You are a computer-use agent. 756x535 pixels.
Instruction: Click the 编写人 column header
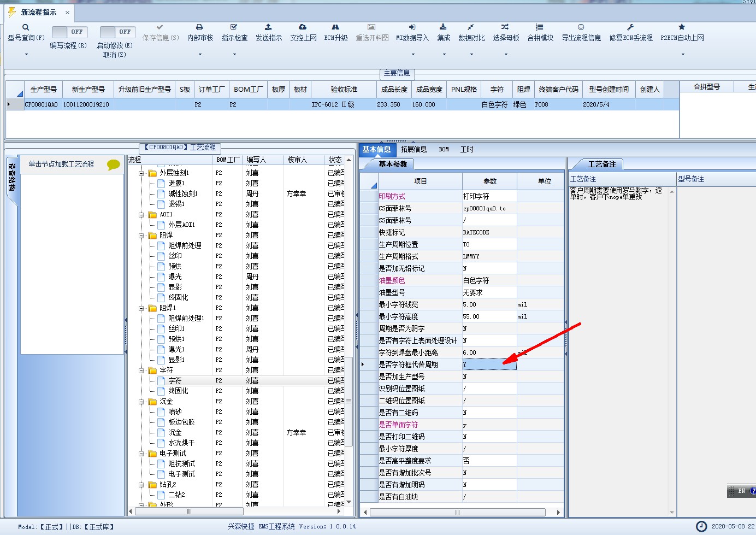tap(262, 160)
